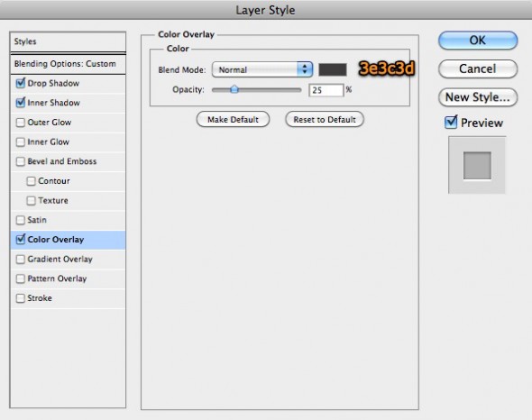Enable the Outer Glow checkbox
The height and width of the screenshot is (420, 532).
tap(21, 123)
